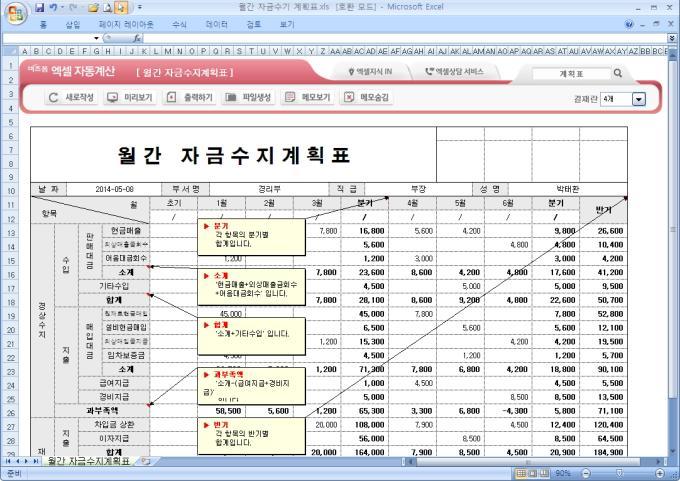Select the 박태환 name cell
The width and height of the screenshot is (680, 481).
(x=567, y=189)
